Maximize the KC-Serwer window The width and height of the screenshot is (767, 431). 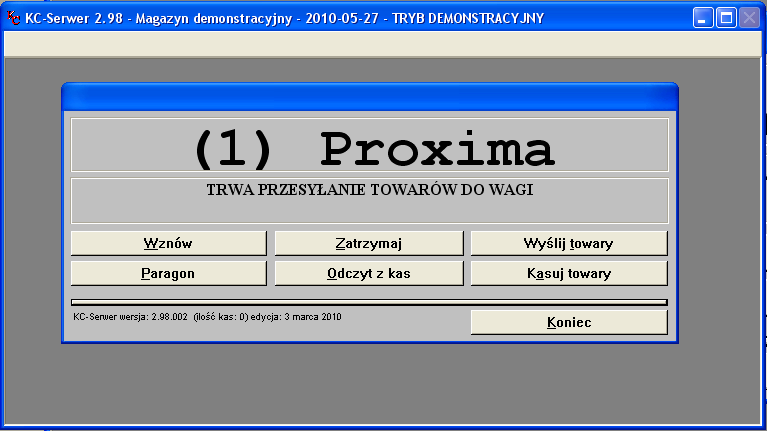click(x=726, y=18)
